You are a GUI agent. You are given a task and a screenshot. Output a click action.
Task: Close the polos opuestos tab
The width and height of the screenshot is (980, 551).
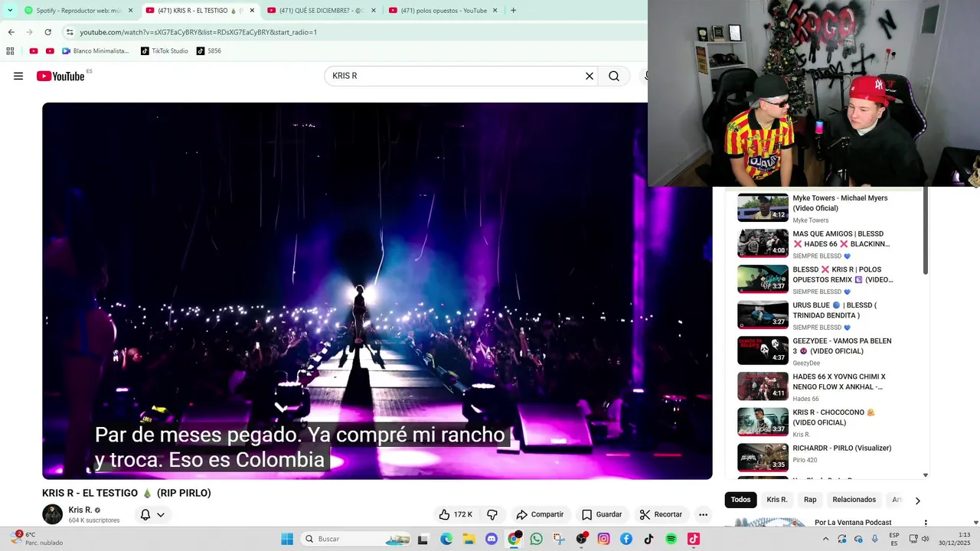tap(495, 11)
